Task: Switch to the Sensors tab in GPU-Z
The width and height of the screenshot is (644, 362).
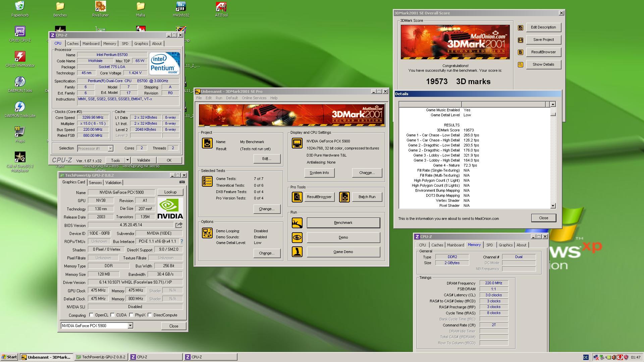Action: coord(95,183)
